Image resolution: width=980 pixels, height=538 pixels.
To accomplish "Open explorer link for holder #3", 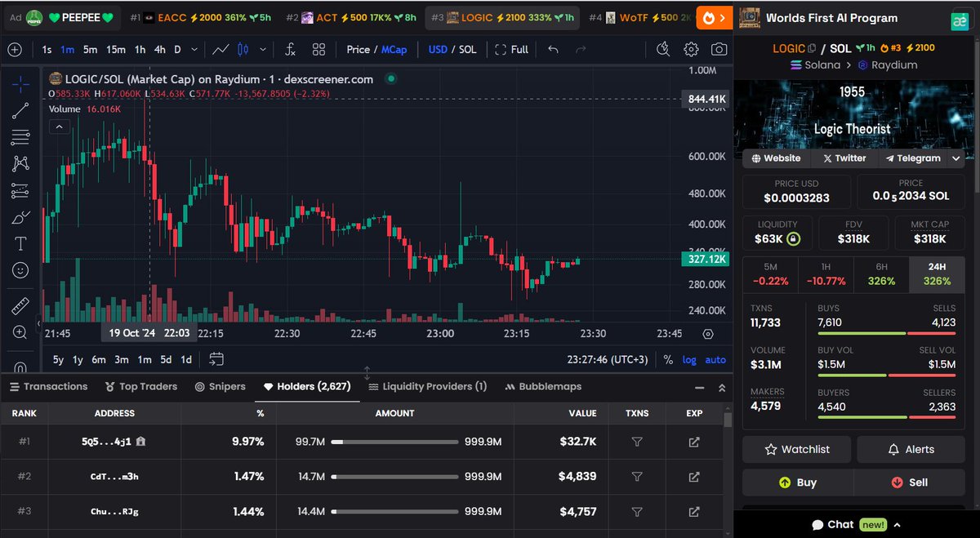I will 694,512.
